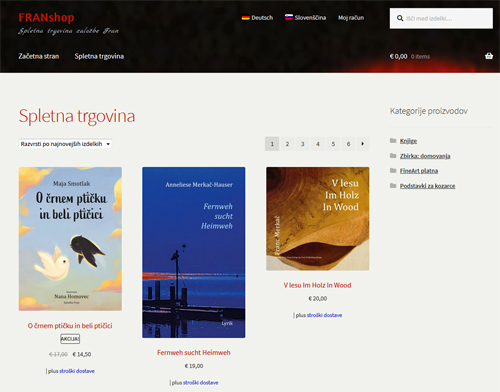The height and width of the screenshot is (392, 500).
Task: Open Moj račun account link
Action: [351, 18]
